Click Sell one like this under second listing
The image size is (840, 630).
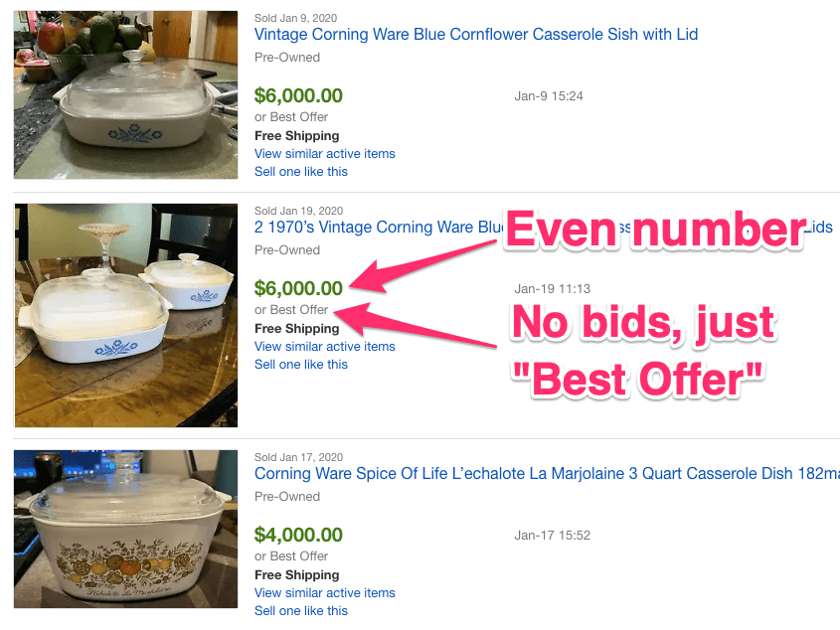[301, 365]
